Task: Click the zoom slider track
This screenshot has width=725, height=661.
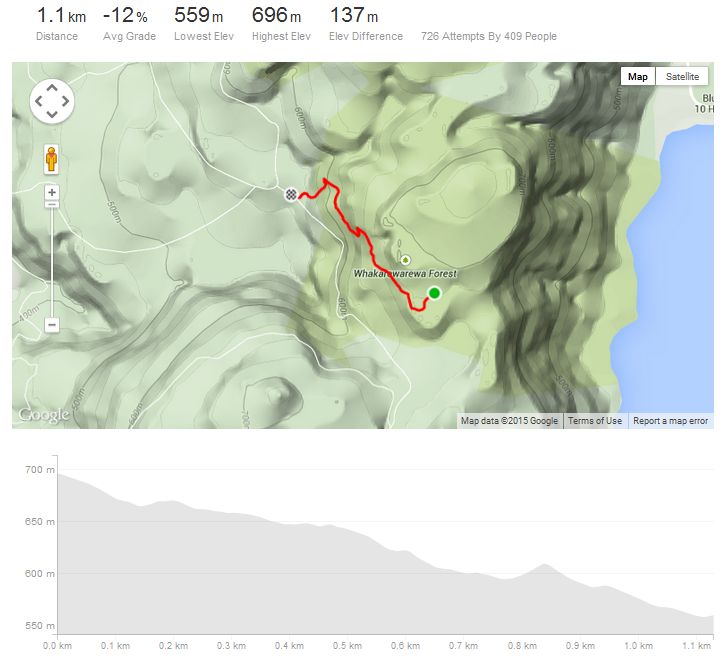Action: tap(52, 261)
